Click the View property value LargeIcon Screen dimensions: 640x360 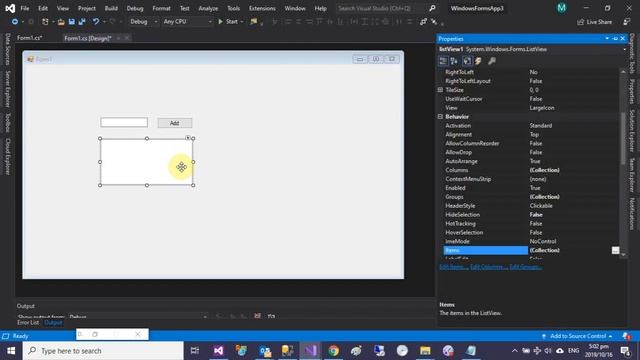pyautogui.click(x=542, y=108)
